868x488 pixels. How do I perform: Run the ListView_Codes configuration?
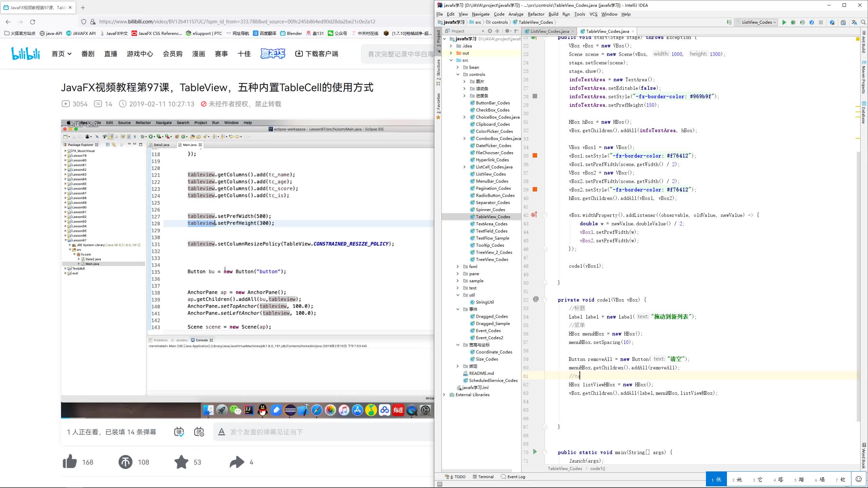(784, 22)
